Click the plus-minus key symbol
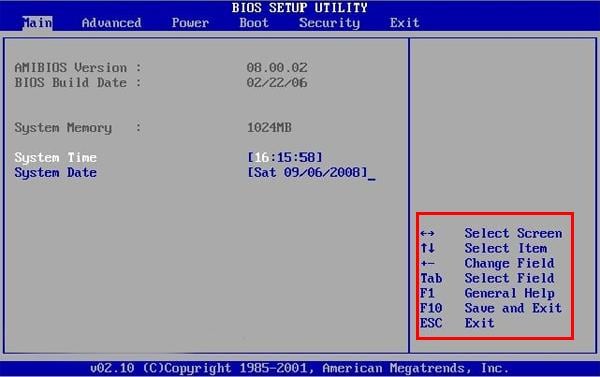Viewport: 600px width, 377px height. (x=427, y=263)
